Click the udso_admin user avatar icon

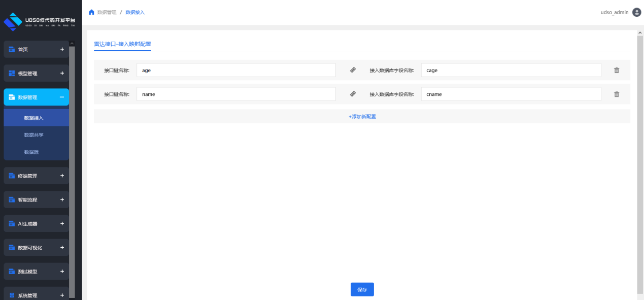(636, 12)
